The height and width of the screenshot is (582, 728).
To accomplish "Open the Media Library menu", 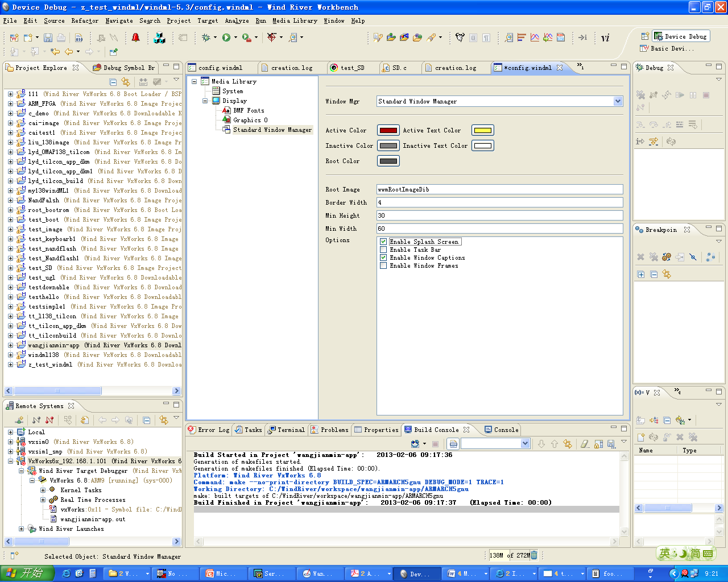I will [x=295, y=20].
